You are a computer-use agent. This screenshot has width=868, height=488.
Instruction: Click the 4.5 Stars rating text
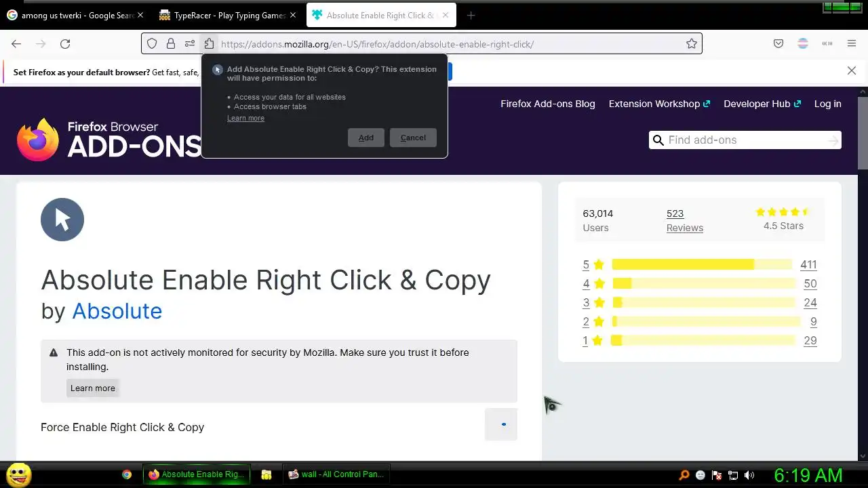(783, 226)
